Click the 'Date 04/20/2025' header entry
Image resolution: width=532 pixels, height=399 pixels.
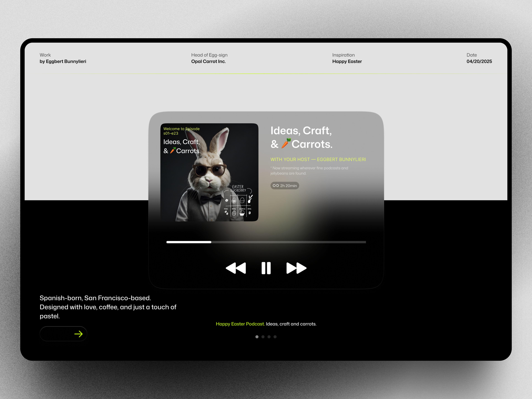coord(479,58)
